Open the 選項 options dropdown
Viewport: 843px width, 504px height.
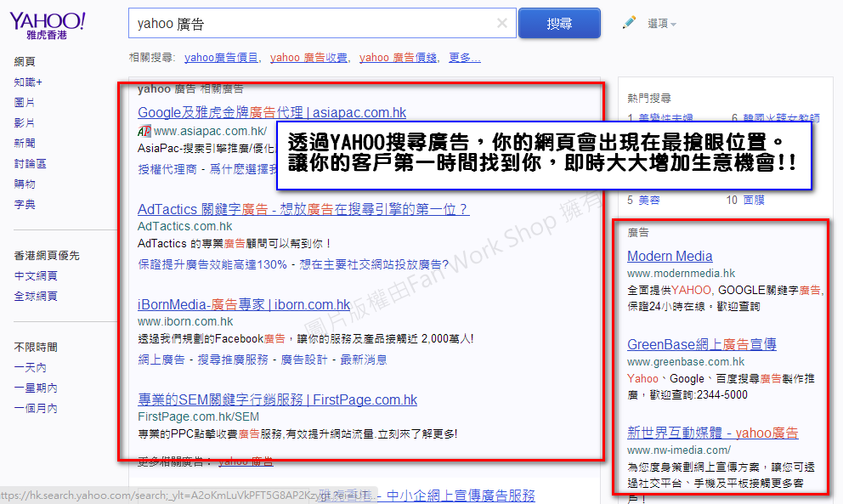point(662,24)
